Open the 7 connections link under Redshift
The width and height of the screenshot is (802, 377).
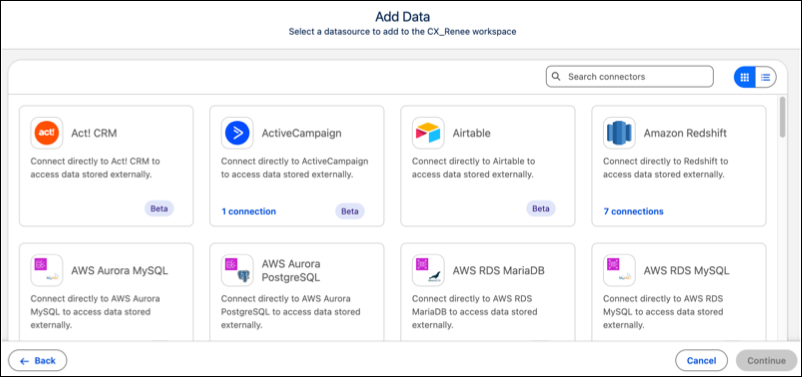pyautogui.click(x=633, y=211)
